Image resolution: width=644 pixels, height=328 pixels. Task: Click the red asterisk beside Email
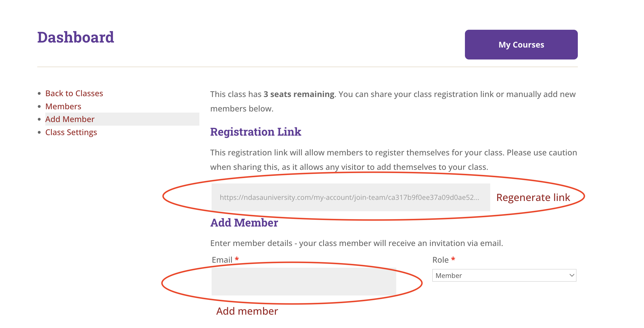pos(237,259)
